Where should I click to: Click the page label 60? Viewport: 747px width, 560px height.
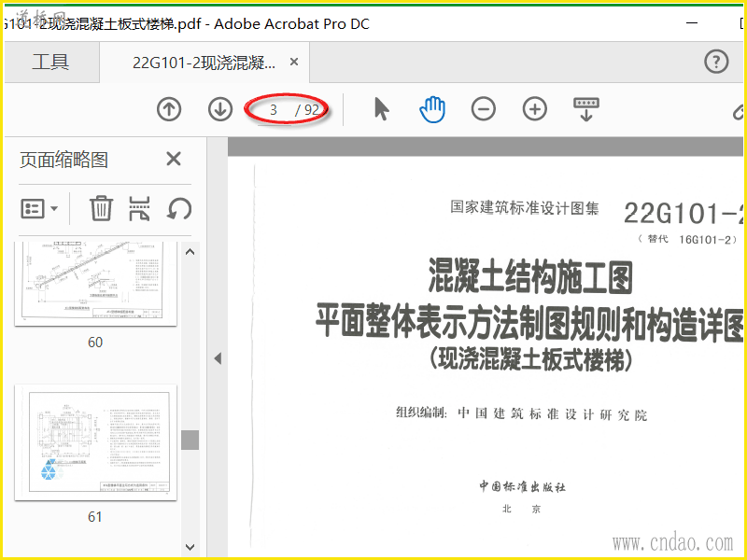95,342
